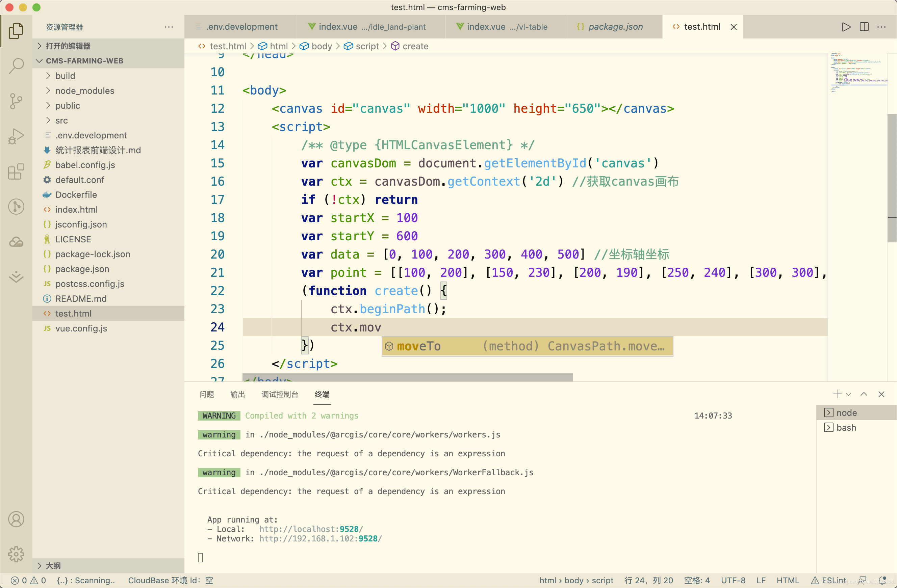Image resolution: width=897 pixels, height=588 pixels.
Task: Select the Terminal panel tab
Action: point(322,394)
